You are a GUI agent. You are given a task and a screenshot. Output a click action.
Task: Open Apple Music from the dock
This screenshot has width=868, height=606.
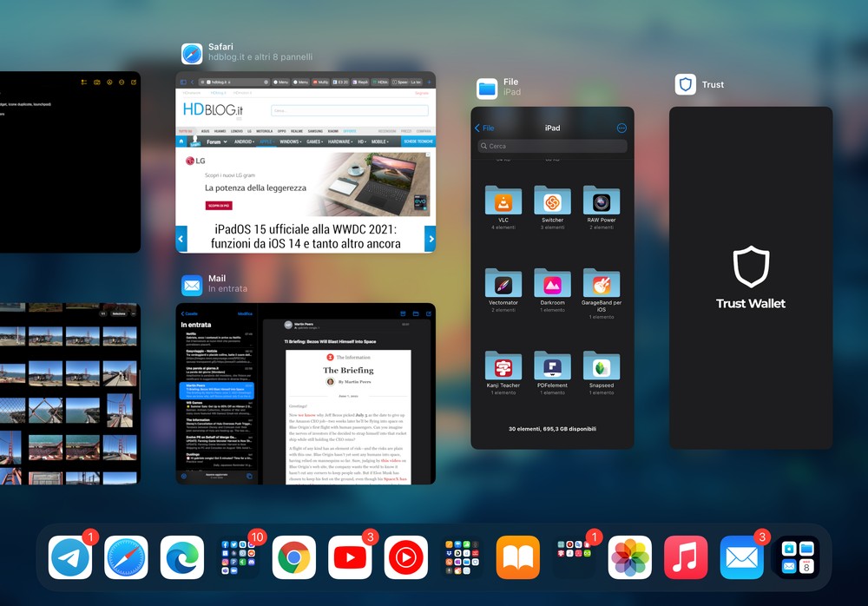click(686, 557)
